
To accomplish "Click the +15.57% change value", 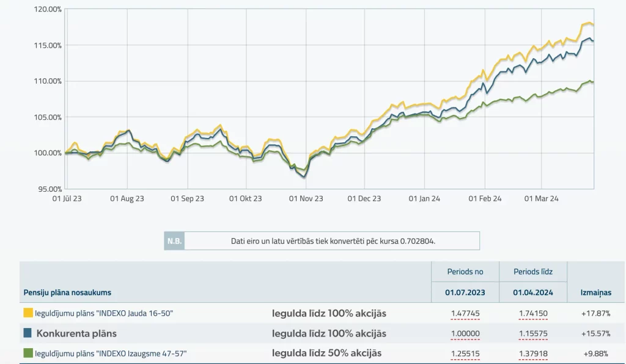I will click(595, 333).
